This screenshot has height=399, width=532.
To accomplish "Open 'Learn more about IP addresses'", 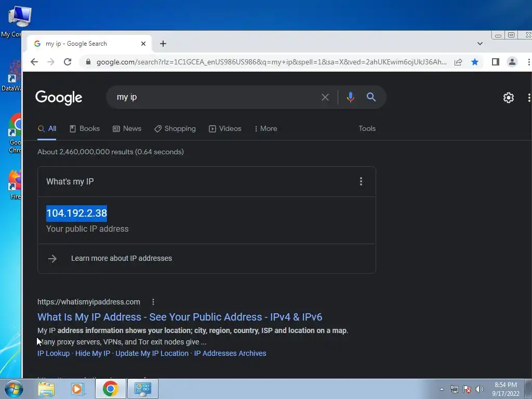I will tap(122, 258).
